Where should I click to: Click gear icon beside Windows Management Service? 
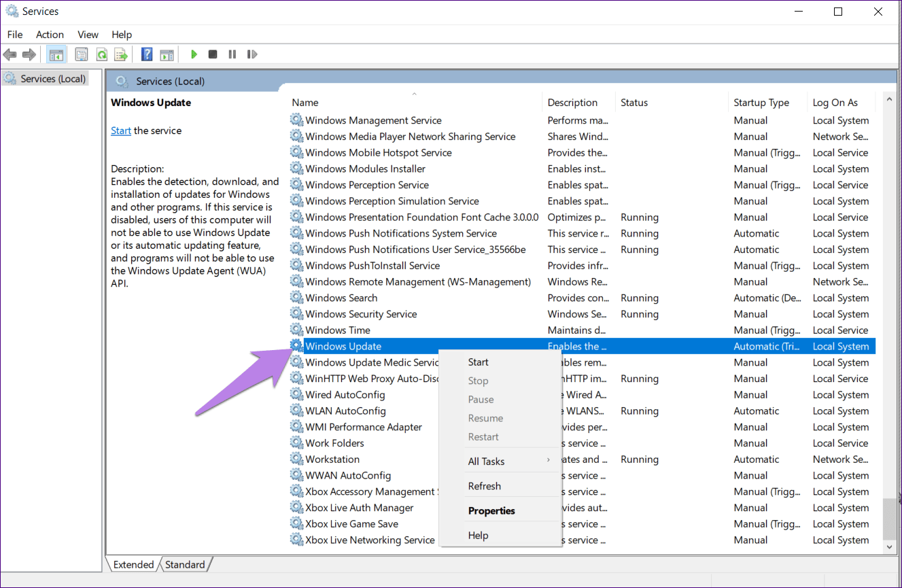point(296,120)
